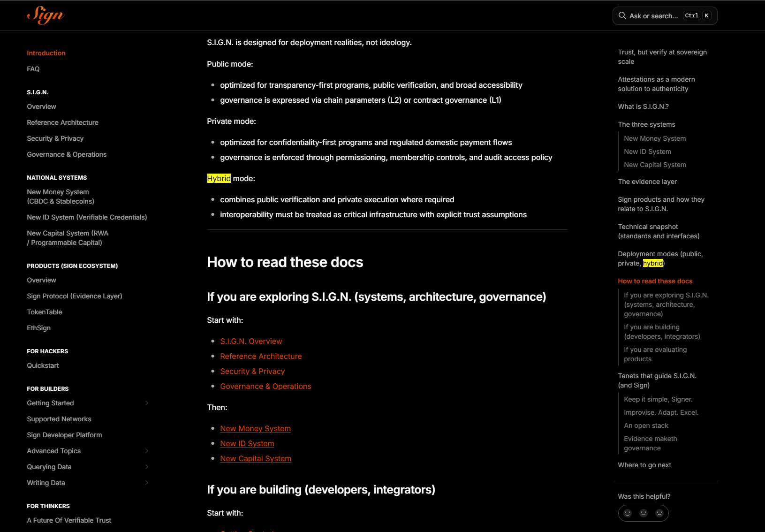Screen dimensions: 765x532
Task: Open S.I.G.N. Overview in sidebar
Action: tap(41, 106)
